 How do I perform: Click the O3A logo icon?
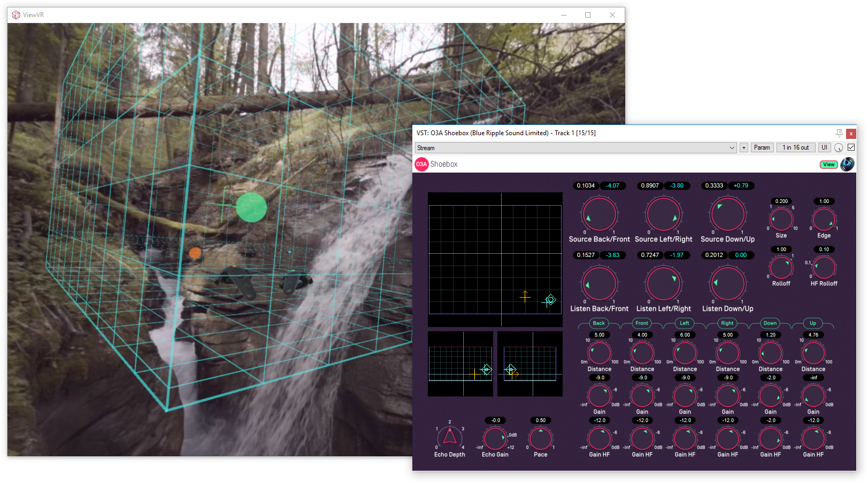coord(421,164)
